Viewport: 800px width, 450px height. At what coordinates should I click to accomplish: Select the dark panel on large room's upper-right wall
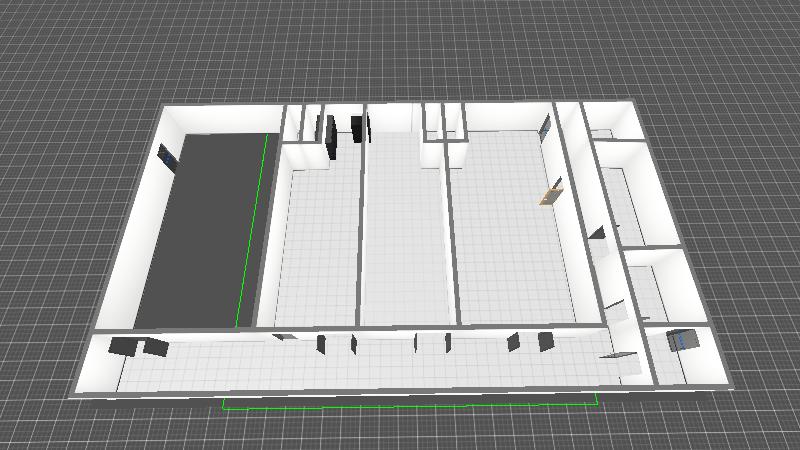coord(545,127)
